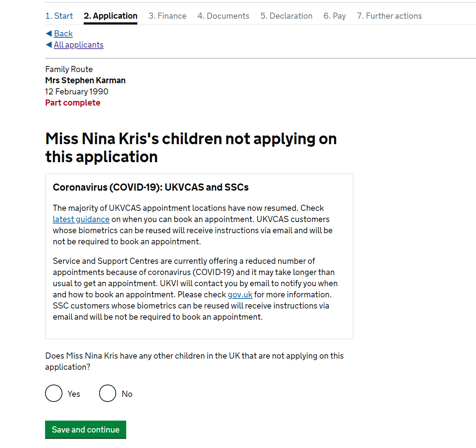
Task: Click the Yes label text
Action: (74, 394)
